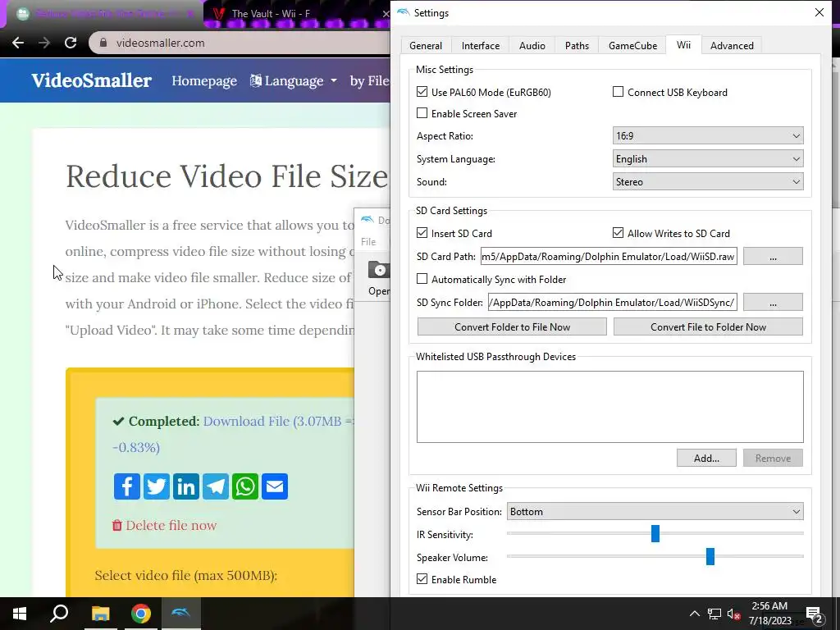Open Chrome from the taskbar

(141, 614)
